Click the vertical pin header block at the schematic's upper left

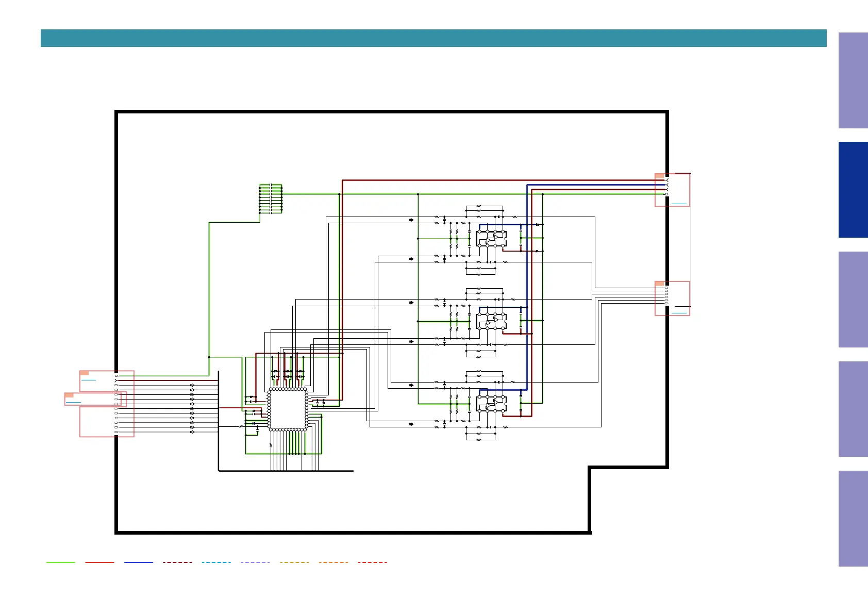(x=271, y=198)
